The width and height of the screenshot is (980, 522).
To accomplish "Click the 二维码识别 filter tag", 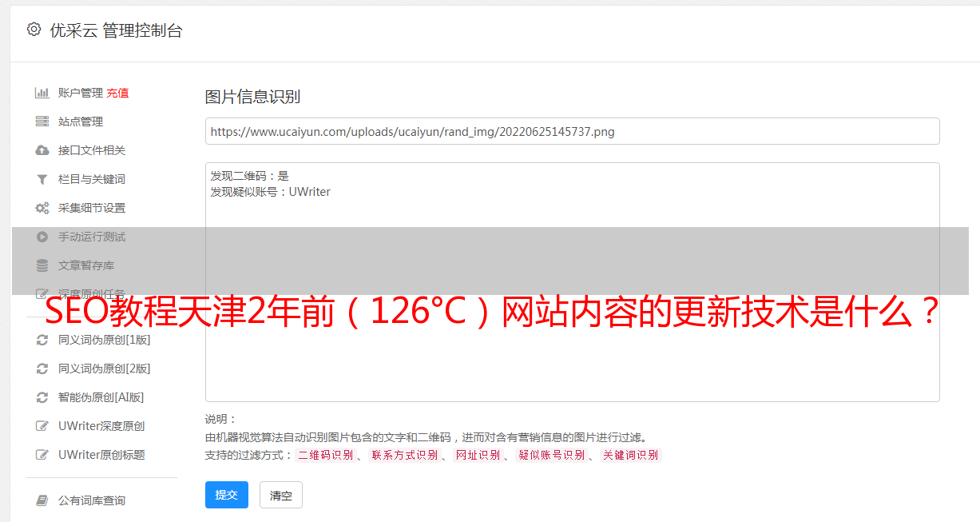I will tap(325, 455).
